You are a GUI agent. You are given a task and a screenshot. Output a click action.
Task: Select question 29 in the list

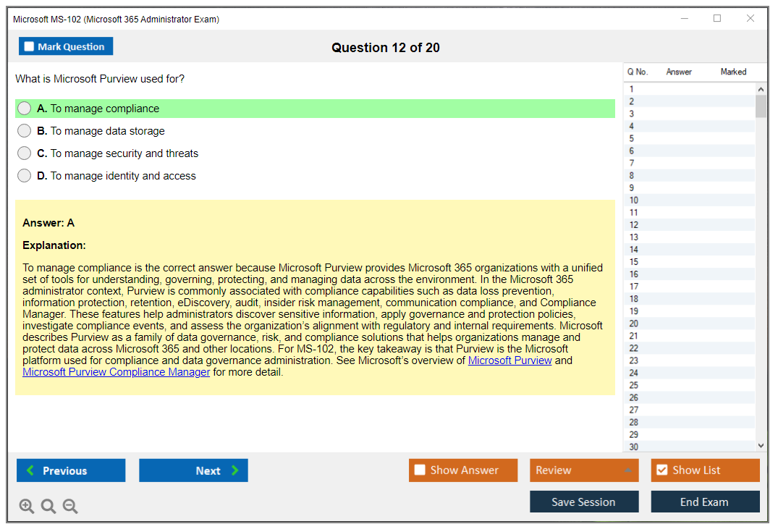(x=690, y=435)
